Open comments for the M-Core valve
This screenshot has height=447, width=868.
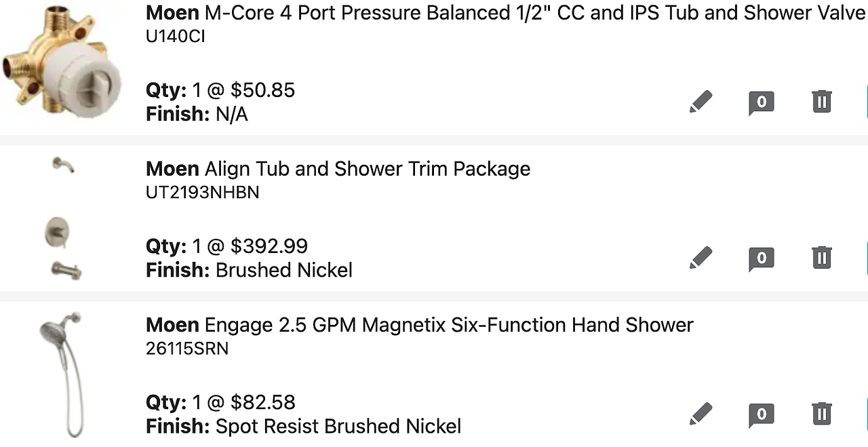click(x=761, y=102)
